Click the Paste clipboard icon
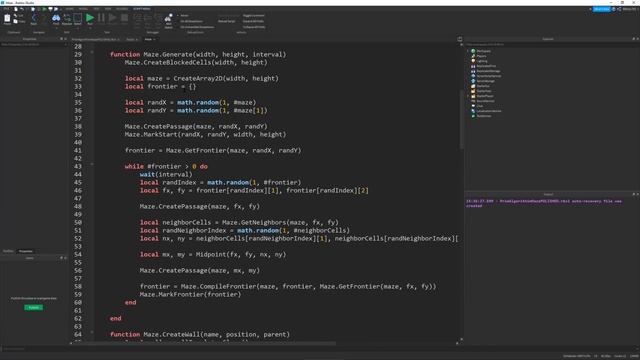Viewport: 640px width, 360px height. pyautogui.click(x=7, y=18)
